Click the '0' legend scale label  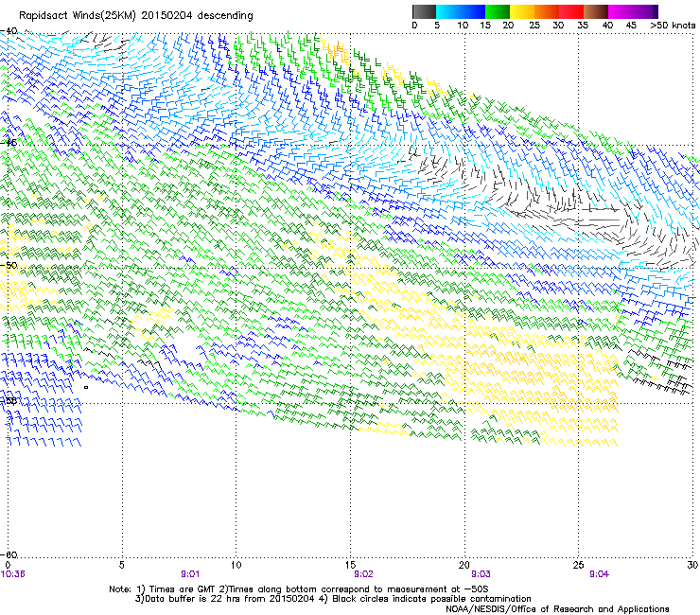(414, 26)
